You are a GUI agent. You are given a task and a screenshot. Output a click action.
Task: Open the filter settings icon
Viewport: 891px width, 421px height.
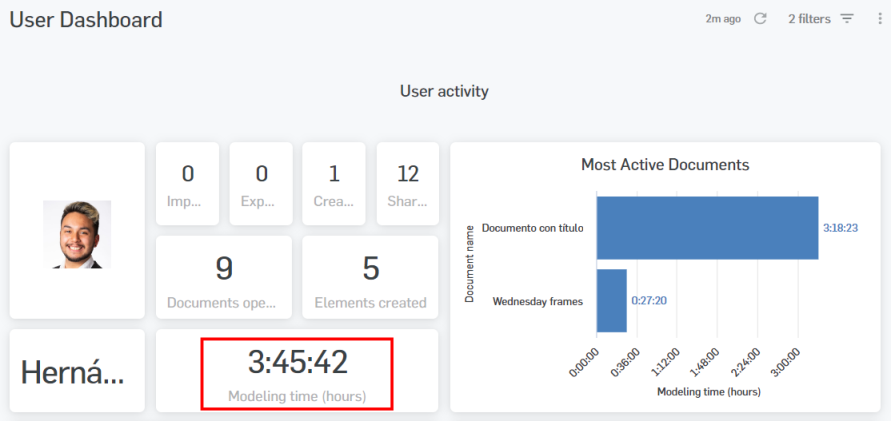point(847,19)
